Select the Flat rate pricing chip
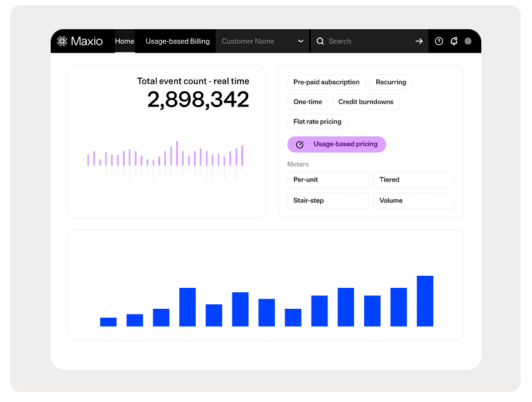532x402 pixels. point(317,122)
